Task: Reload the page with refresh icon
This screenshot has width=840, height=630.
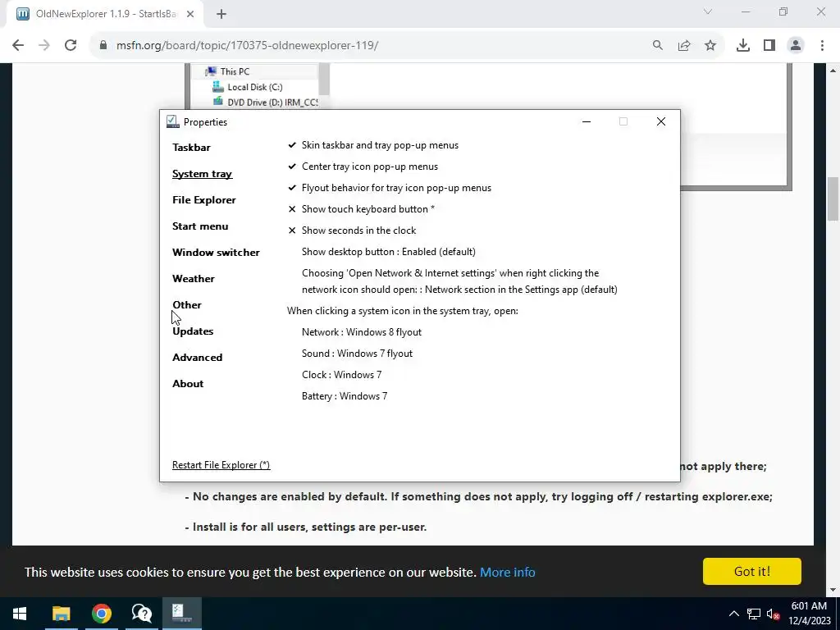Action: pos(71,46)
